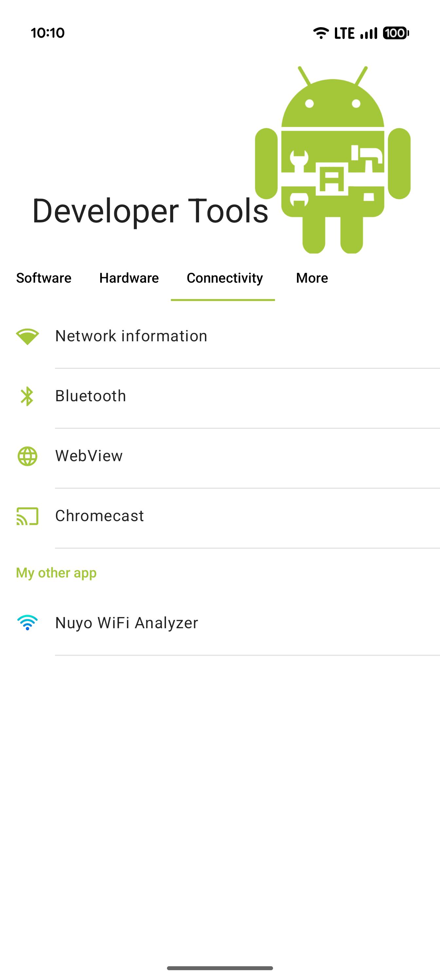440x980 pixels.
Task: Tap the Chromecast cast icon
Action: pyautogui.click(x=27, y=516)
